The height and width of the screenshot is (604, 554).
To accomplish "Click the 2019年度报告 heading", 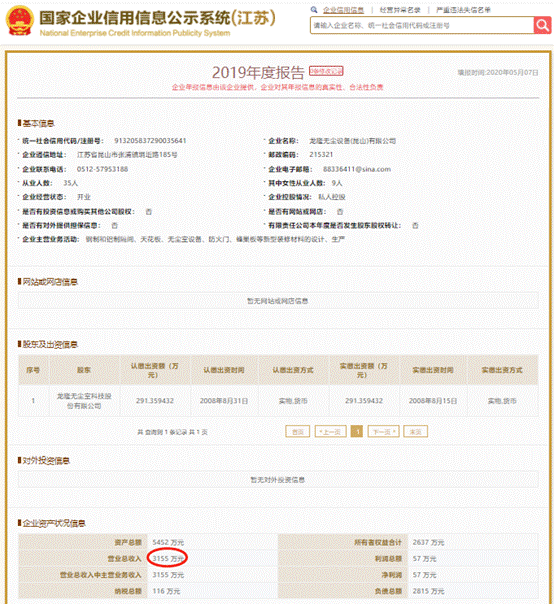I will click(258, 72).
